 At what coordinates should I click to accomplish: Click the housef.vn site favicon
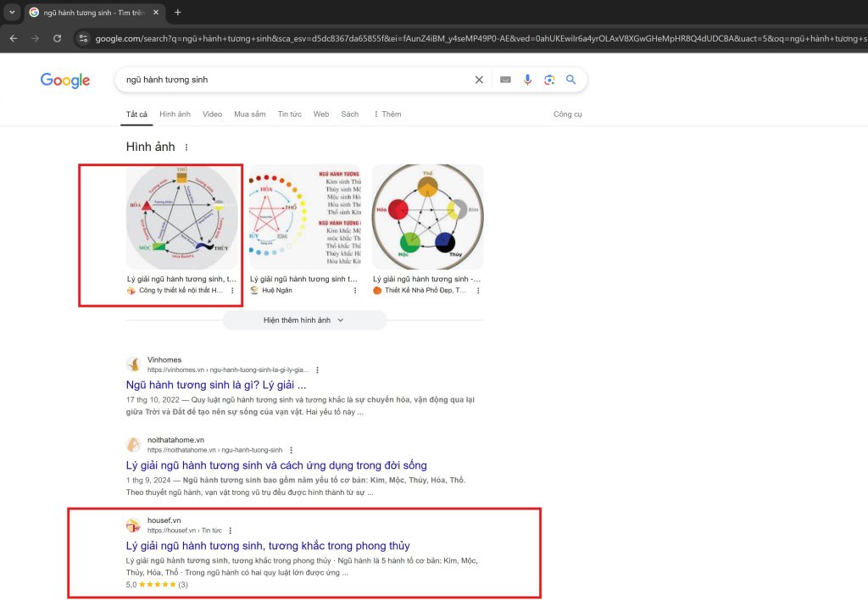133,525
